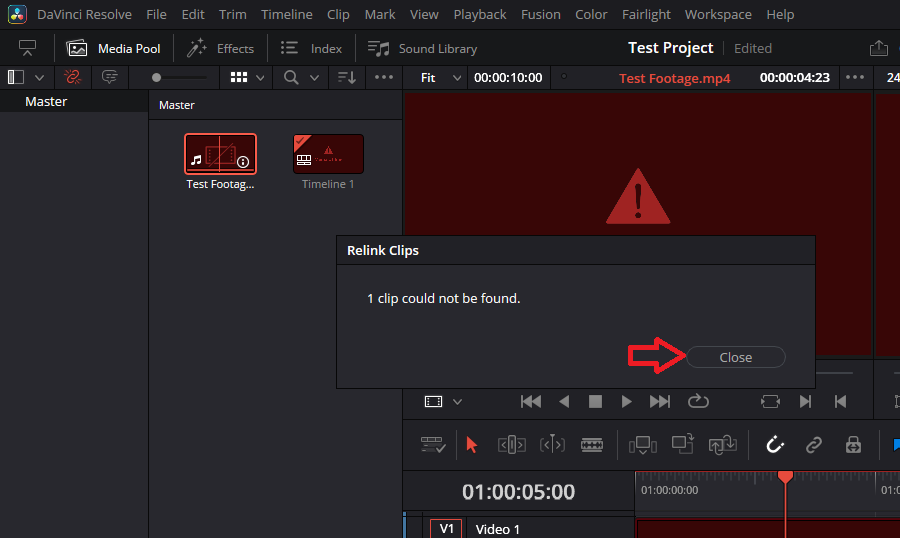
Task: Click the Insert clip icon in toolbar
Action: point(642,445)
